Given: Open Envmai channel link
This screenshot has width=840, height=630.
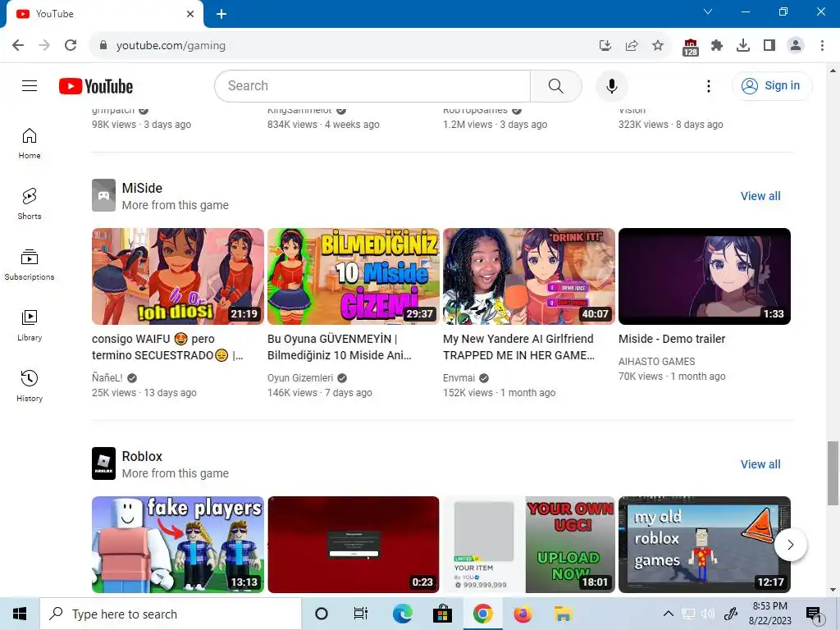Looking at the screenshot, I should pos(459,377).
